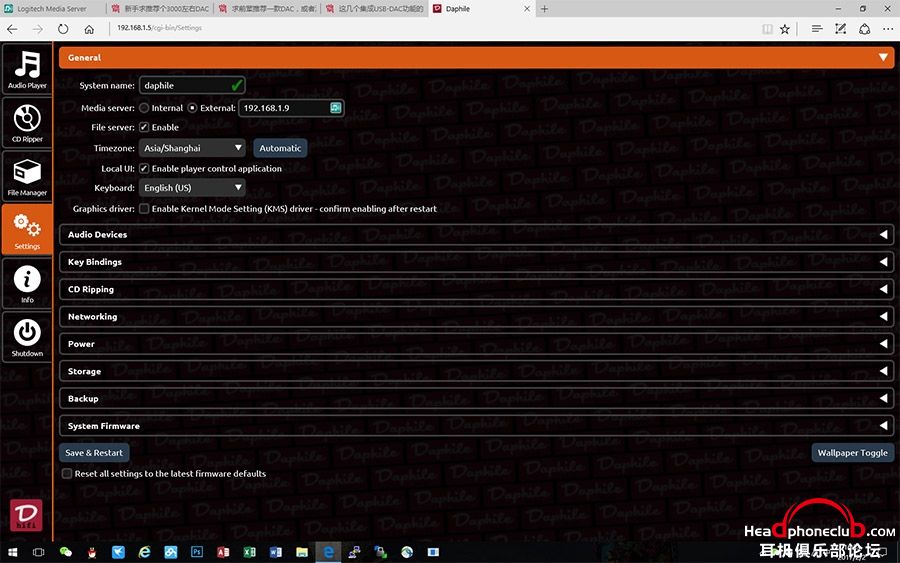This screenshot has width=900, height=563.
Task: Toggle Enable player control application checkbox
Action: (x=144, y=169)
